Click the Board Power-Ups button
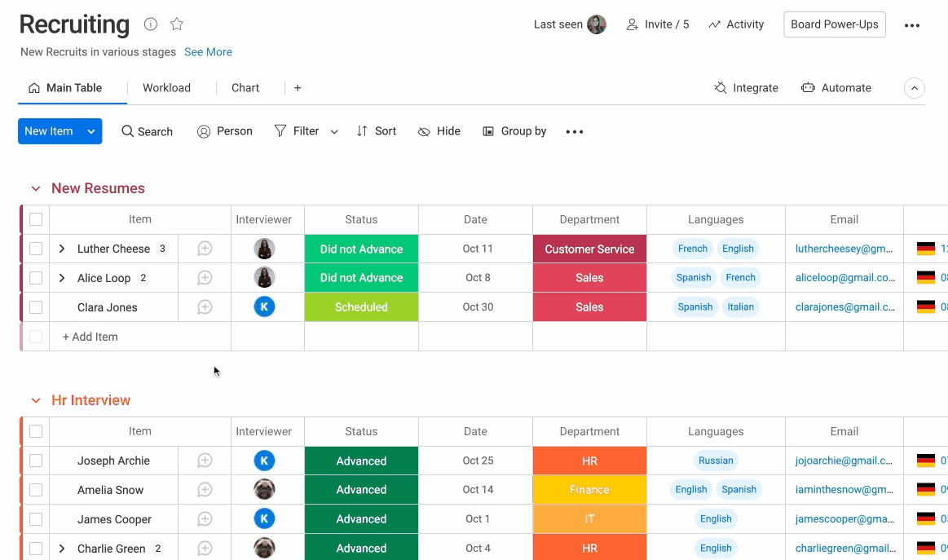948x560 pixels. click(834, 24)
